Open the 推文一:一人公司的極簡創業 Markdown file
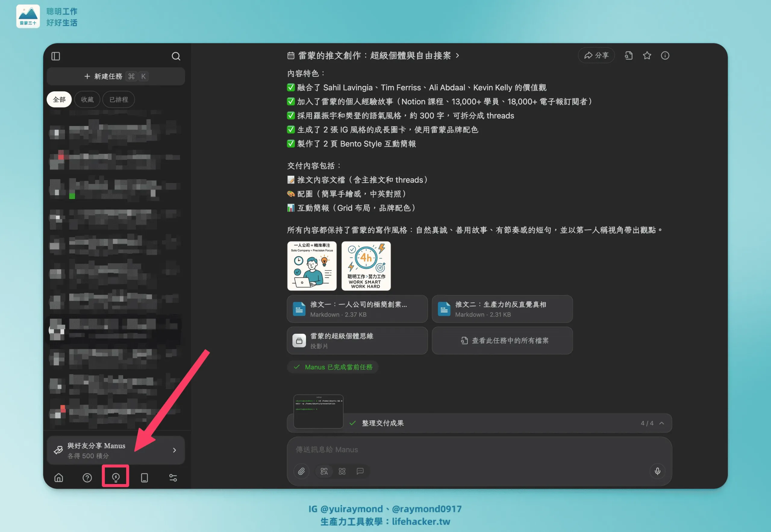 pyautogui.click(x=357, y=309)
